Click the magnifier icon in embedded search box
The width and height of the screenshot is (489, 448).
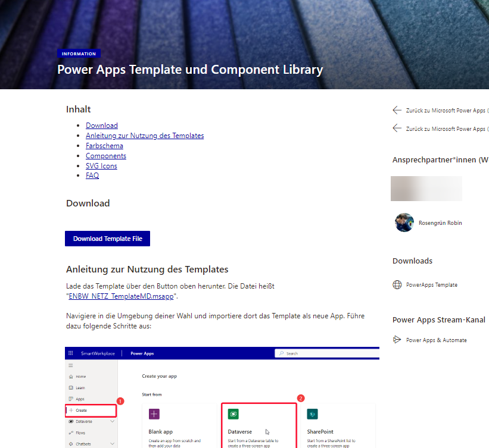pyautogui.click(x=281, y=353)
